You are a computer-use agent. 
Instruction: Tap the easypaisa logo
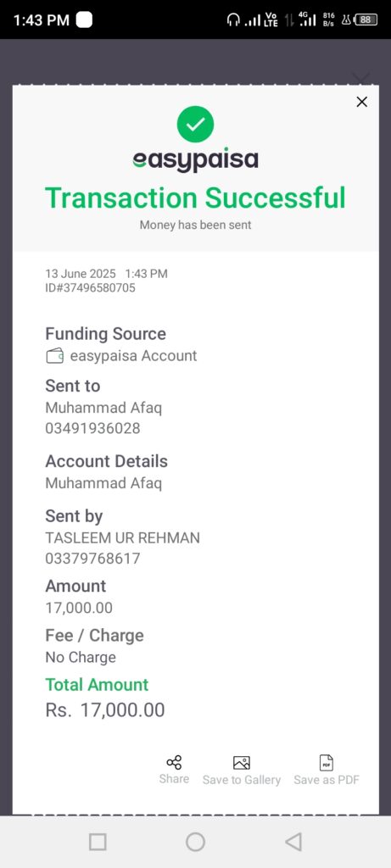[195, 160]
